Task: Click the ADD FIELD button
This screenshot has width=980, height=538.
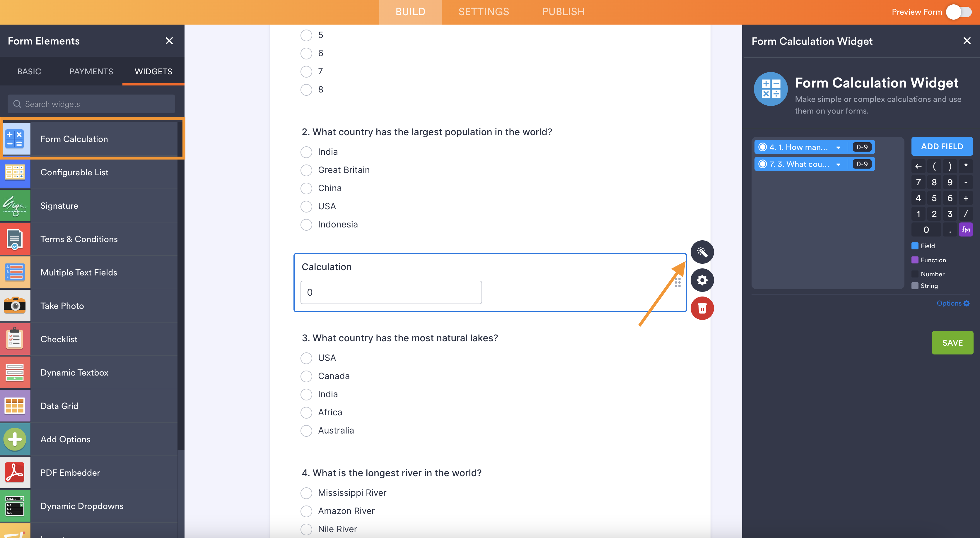Action: coord(942,146)
